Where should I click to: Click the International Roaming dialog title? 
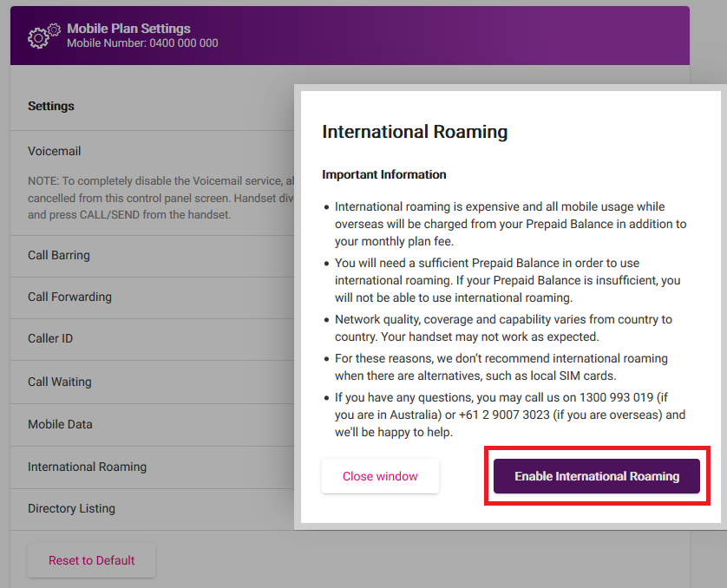[415, 132]
